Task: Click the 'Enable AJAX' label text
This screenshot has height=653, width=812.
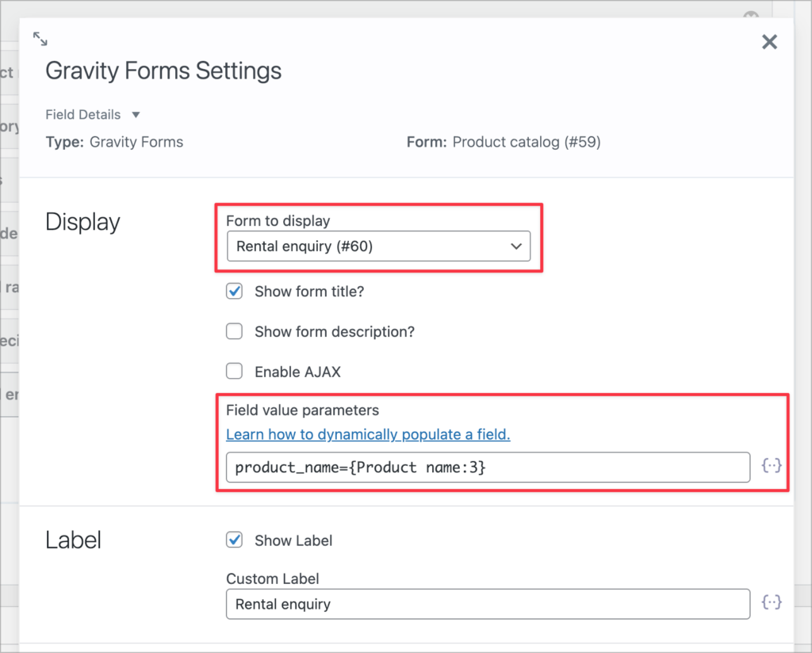Action: (x=298, y=372)
